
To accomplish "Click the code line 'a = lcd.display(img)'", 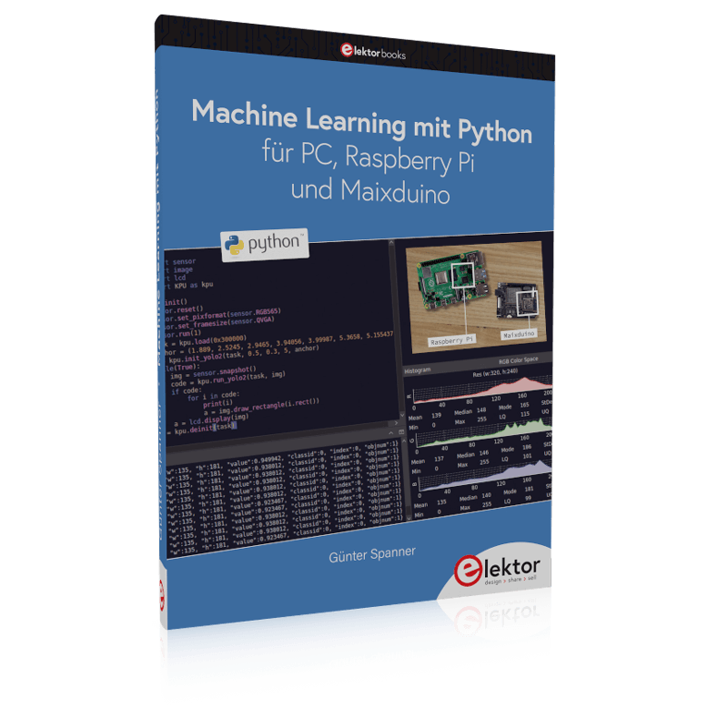I will 211,420.
